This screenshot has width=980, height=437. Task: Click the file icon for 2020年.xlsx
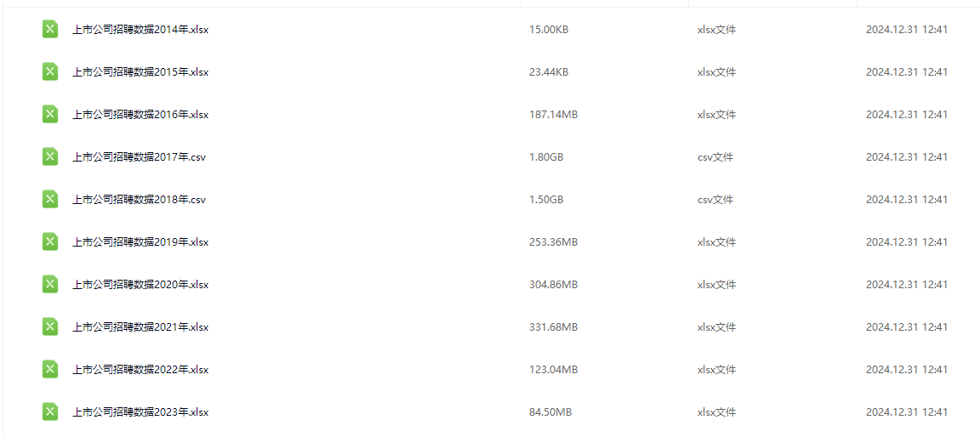pos(50,285)
